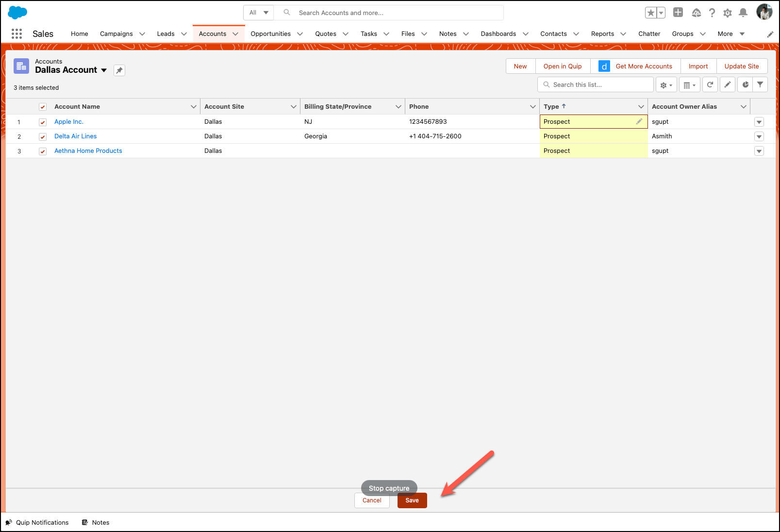Viewport: 780px width, 532px height.
Task: Open the Aethna Home Products account link
Action: (88, 151)
